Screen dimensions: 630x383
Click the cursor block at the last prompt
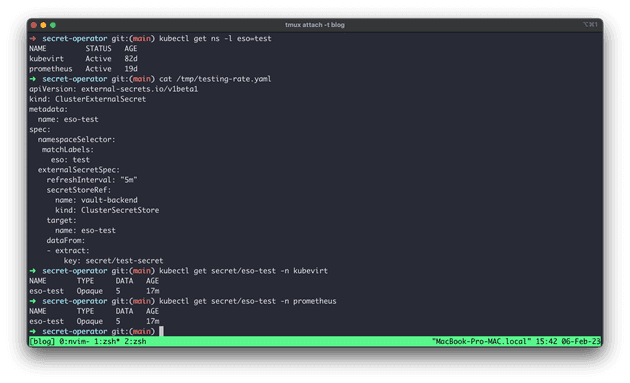161,331
